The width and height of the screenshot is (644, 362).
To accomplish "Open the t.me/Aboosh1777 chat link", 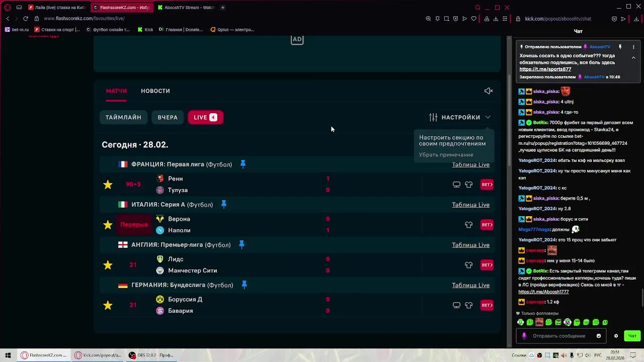I will pyautogui.click(x=543, y=292).
